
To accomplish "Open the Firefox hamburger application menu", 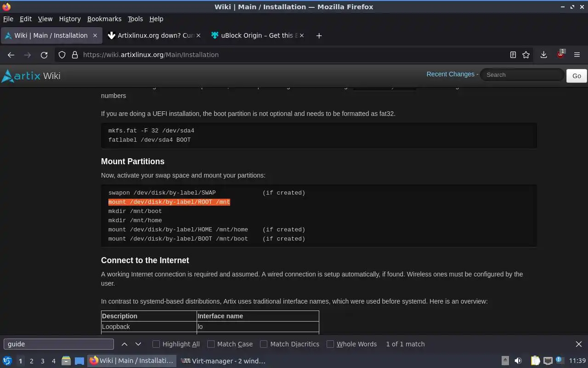I will pos(577,55).
